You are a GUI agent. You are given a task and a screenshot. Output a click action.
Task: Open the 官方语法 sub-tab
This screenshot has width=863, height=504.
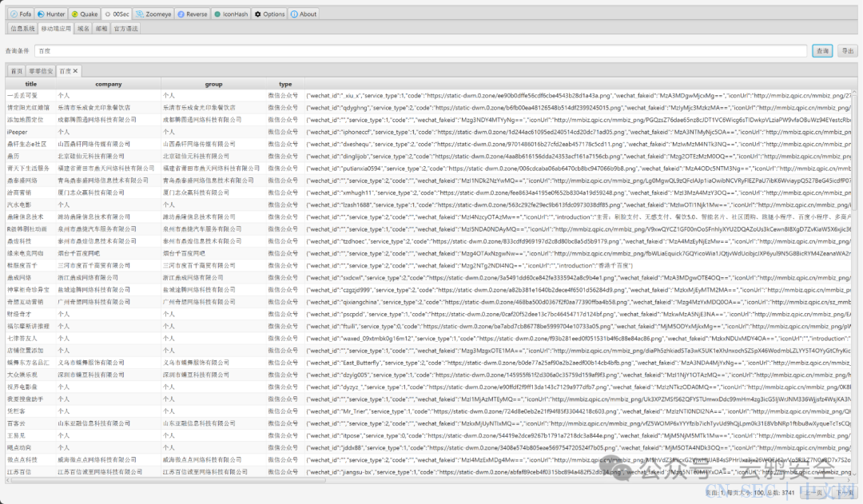[x=126, y=29]
